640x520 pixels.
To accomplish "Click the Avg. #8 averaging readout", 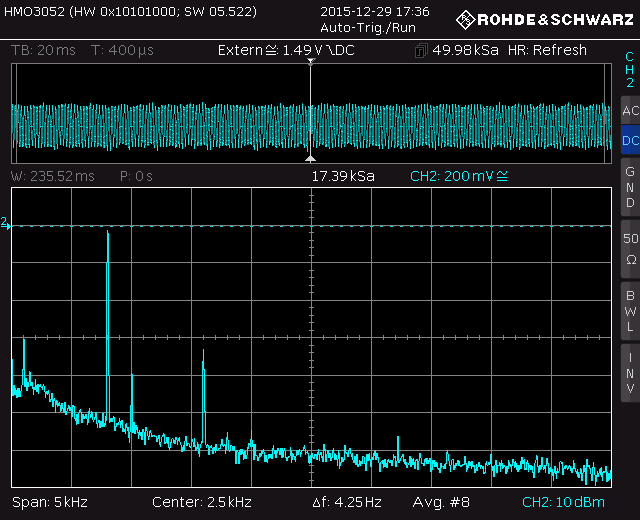I will pos(438,502).
